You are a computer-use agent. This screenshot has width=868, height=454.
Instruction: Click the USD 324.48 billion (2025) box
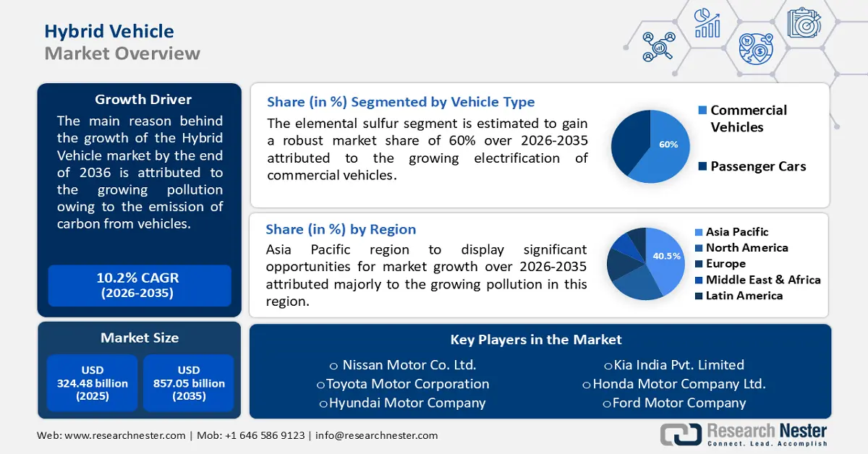92,383
